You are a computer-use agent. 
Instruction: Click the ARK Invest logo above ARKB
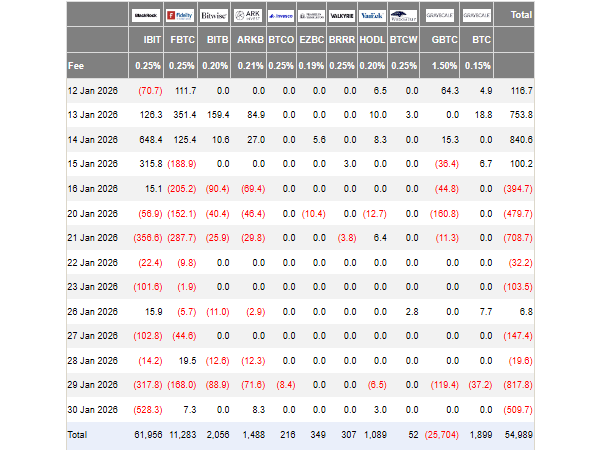tap(246, 16)
